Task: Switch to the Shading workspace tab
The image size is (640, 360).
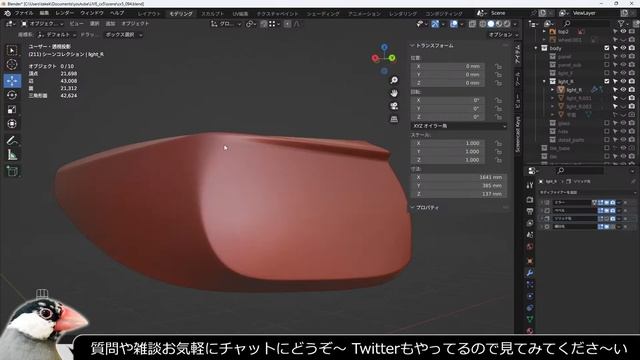Action: tap(322, 14)
